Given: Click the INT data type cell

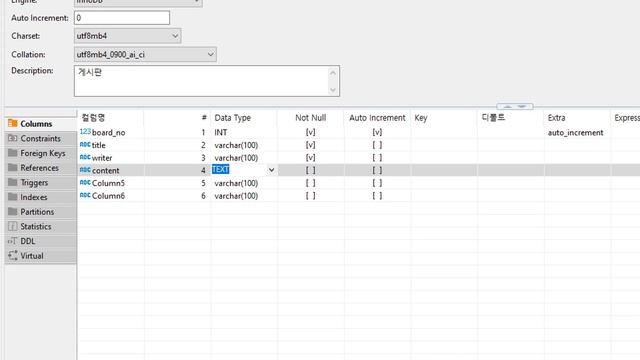Looking at the screenshot, I should [221, 133].
